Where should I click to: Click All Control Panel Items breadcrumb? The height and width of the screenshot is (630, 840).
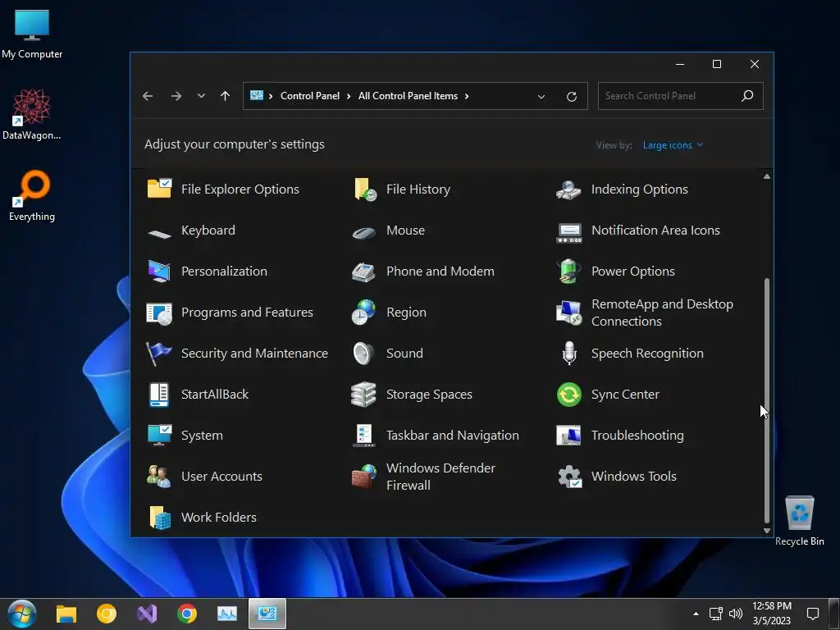(408, 96)
